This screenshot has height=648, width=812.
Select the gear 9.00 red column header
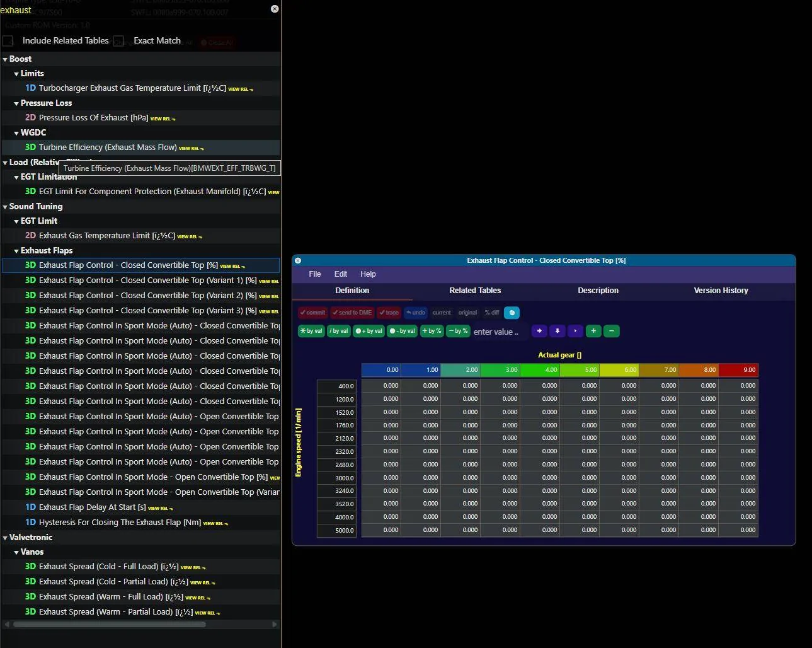pyautogui.click(x=738, y=370)
